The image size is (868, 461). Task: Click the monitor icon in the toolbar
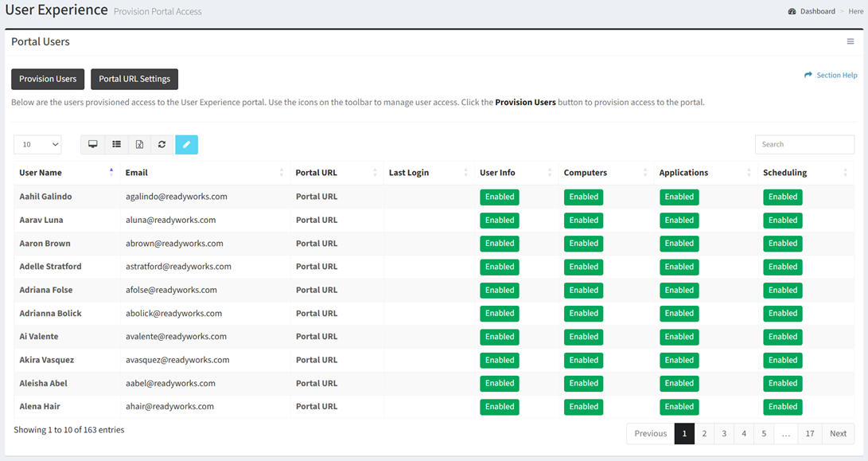93,144
